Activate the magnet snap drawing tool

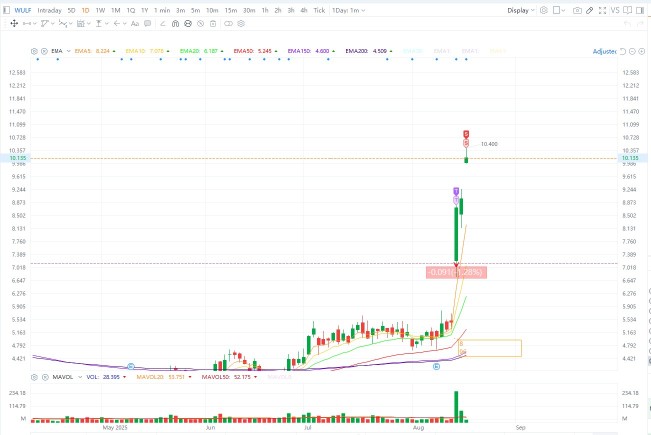[x=175, y=24]
